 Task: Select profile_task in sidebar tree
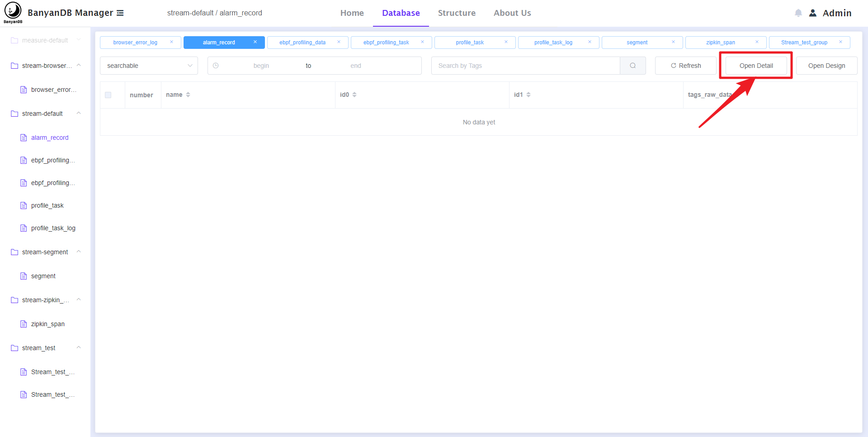[47, 205]
